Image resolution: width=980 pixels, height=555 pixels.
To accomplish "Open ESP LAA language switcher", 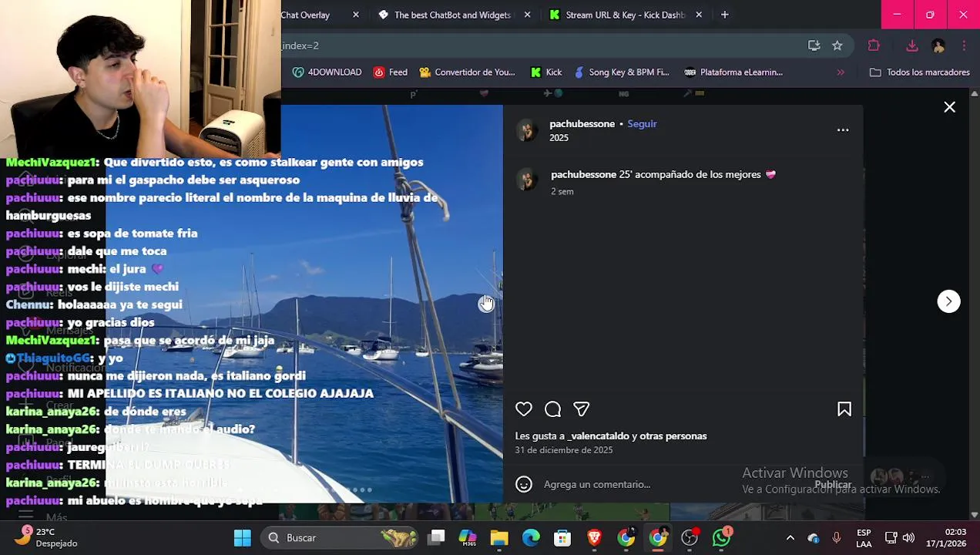I will pos(864,538).
